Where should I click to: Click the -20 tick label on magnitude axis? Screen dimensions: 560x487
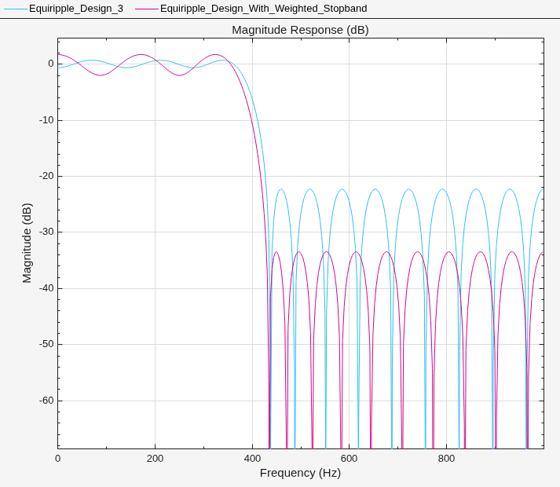(x=46, y=176)
